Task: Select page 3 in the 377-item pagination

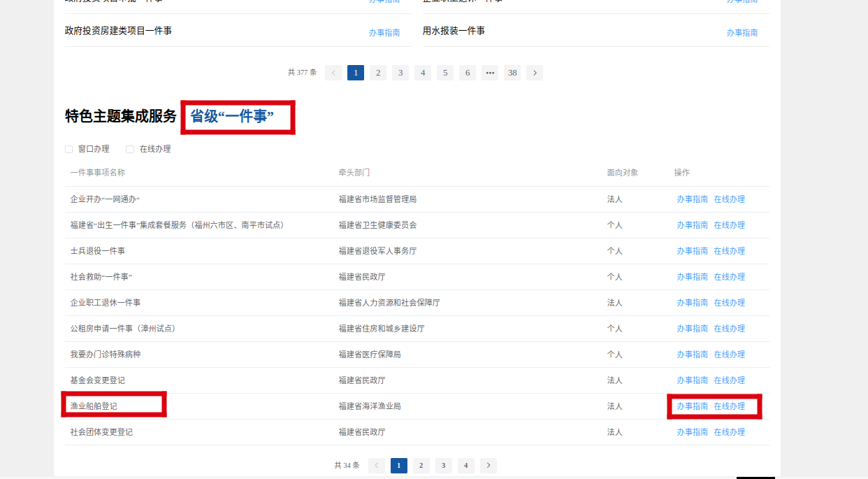Action: tap(400, 73)
